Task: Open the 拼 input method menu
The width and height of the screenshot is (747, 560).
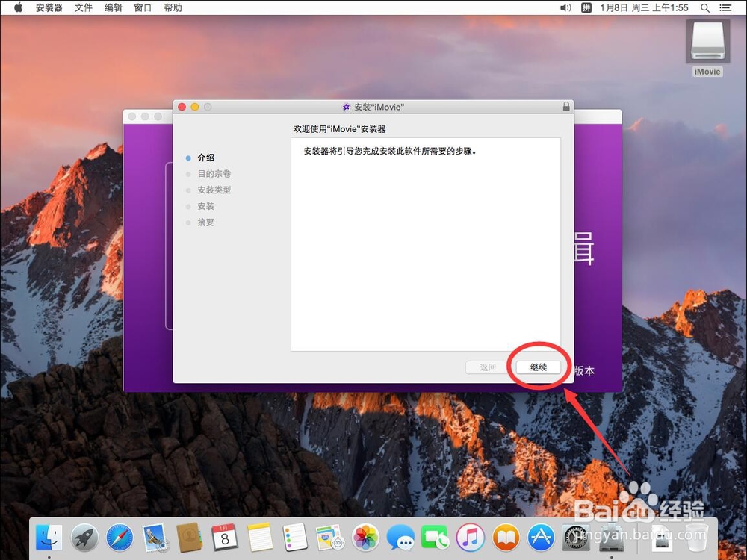Action: (586, 7)
